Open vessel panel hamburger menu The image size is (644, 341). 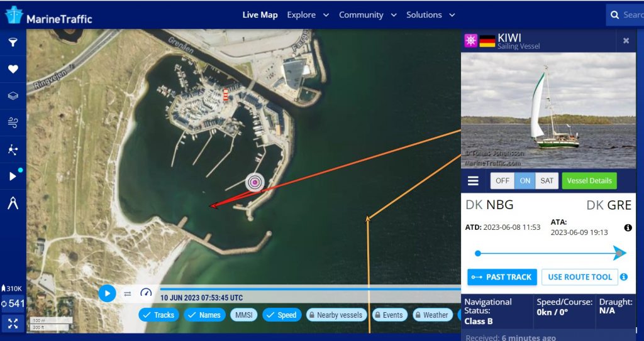click(x=473, y=181)
